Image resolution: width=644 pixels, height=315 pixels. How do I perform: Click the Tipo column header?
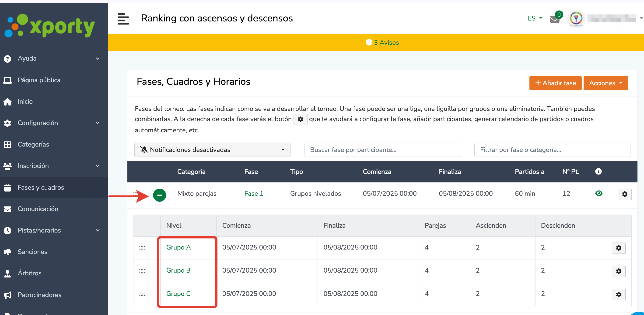296,172
